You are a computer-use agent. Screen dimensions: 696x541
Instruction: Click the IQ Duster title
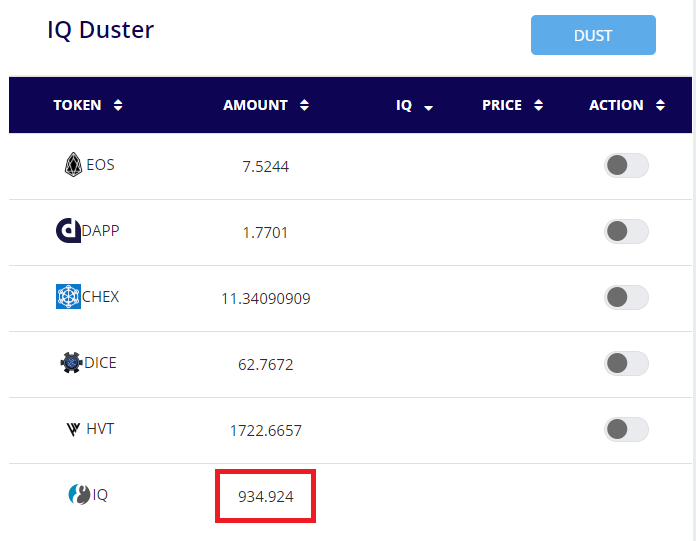point(101,31)
